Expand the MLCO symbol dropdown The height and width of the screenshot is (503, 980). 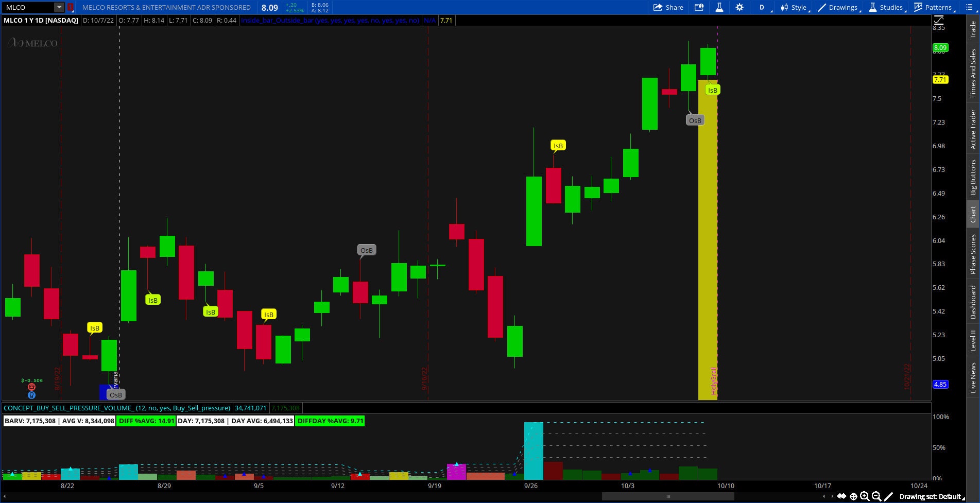coord(58,7)
